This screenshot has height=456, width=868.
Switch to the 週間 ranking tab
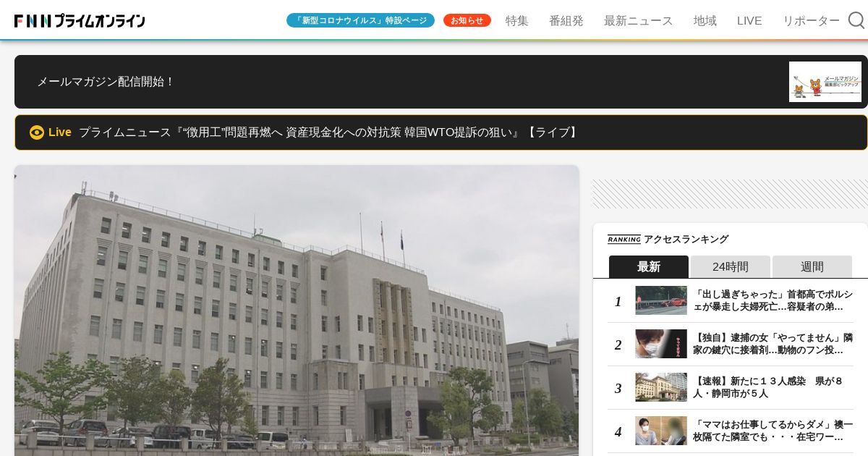coord(812,266)
